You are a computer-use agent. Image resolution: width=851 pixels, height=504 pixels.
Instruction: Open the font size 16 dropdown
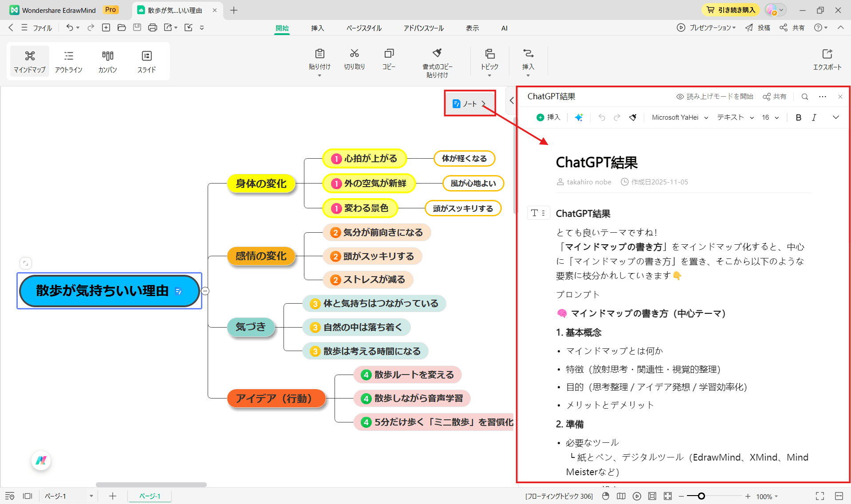coord(770,117)
